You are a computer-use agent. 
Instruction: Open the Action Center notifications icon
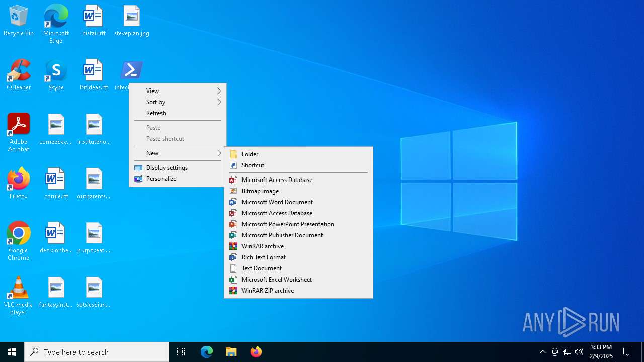click(627, 352)
